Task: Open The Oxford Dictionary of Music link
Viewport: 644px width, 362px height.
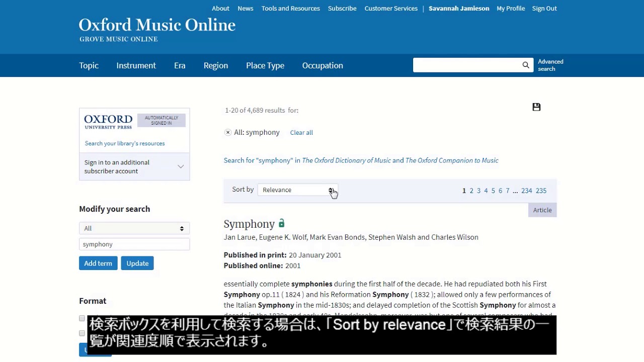Action: pyautogui.click(x=346, y=160)
